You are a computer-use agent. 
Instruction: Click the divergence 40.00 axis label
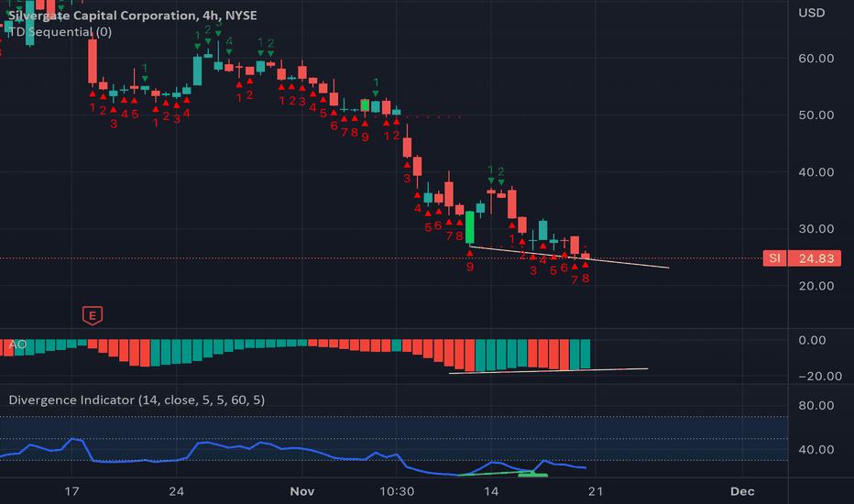(x=816, y=450)
